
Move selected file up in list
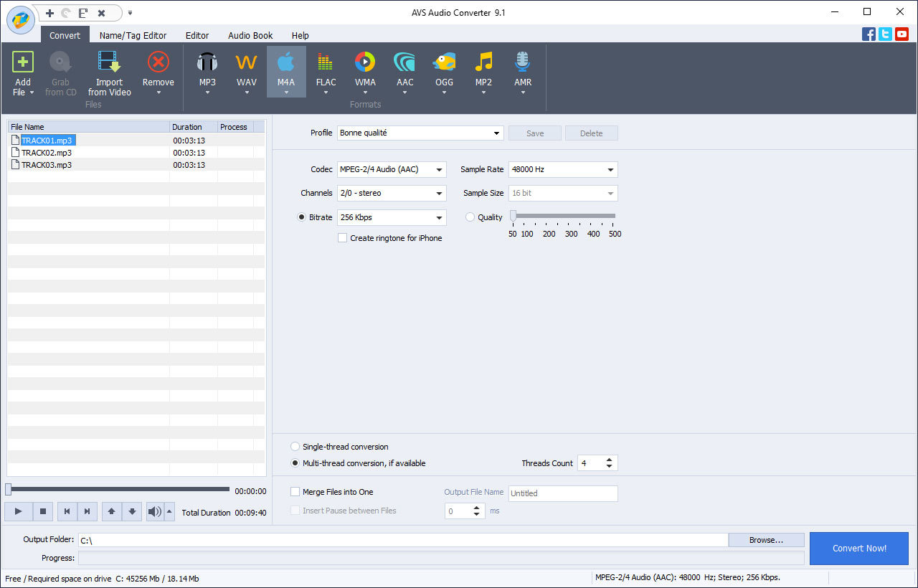tap(111, 511)
